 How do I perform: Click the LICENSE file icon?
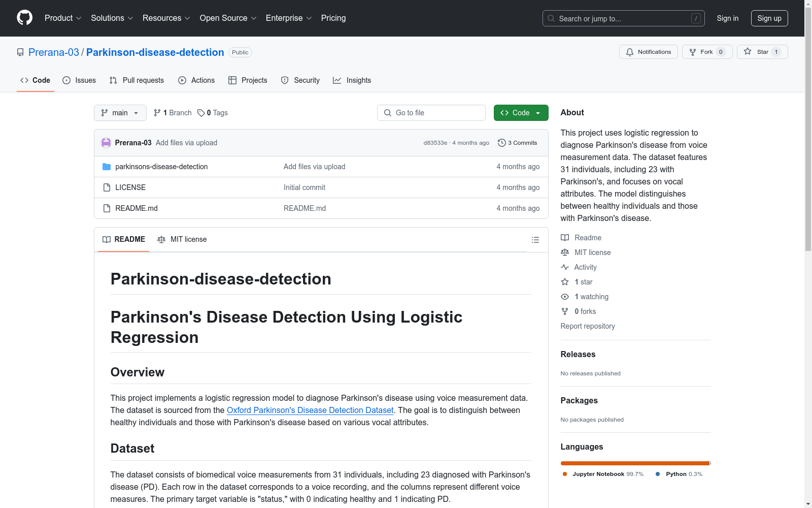[x=107, y=187]
